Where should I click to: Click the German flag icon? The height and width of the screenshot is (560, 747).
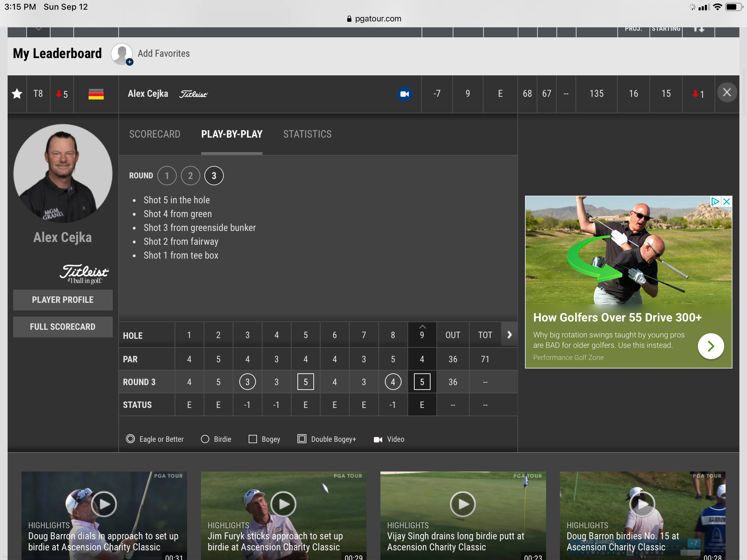click(x=96, y=94)
